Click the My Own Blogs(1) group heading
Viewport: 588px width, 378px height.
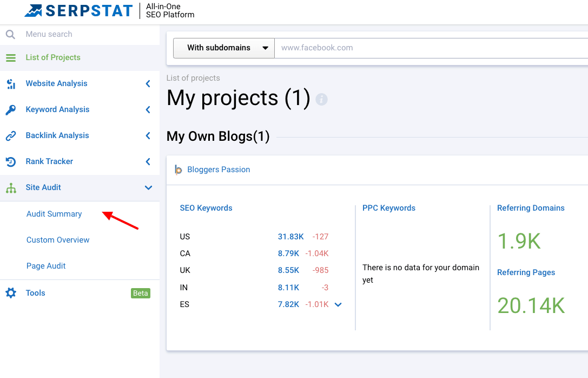click(218, 136)
